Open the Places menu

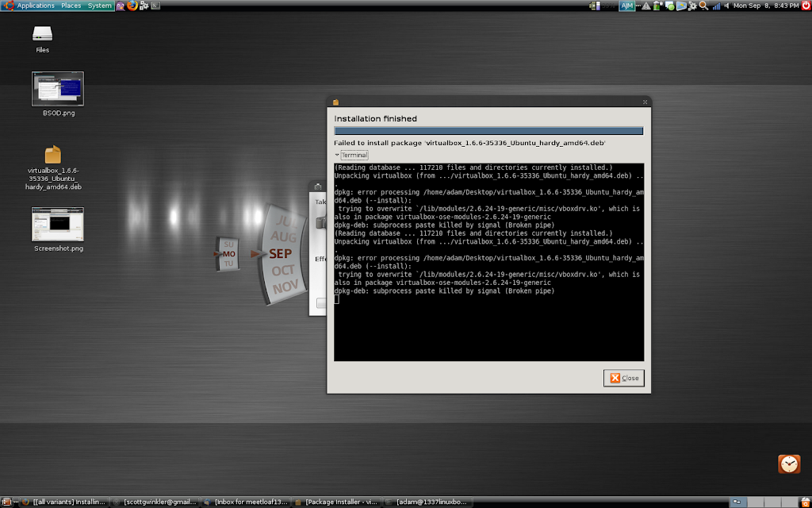pyautogui.click(x=71, y=6)
